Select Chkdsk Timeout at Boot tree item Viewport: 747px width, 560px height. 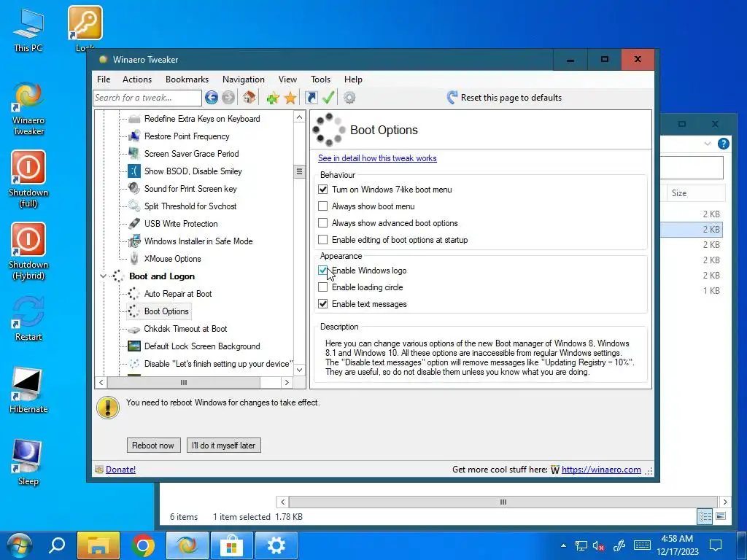coord(185,329)
